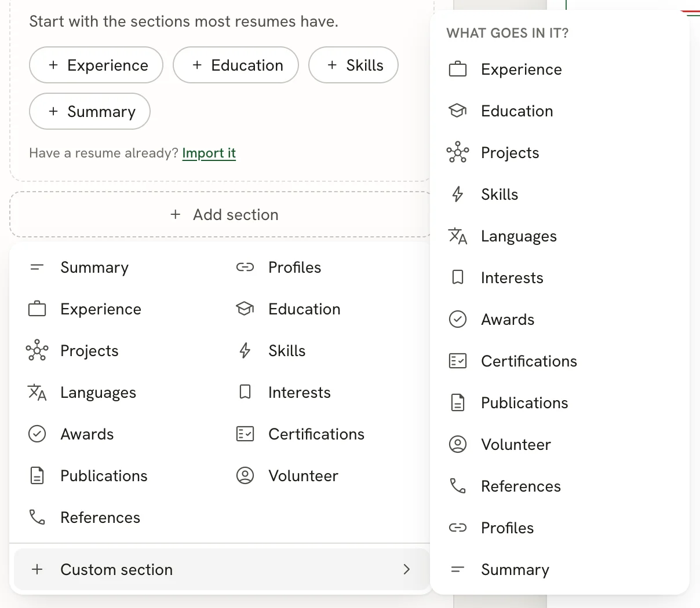Click the Interests bookmark icon in the What goes in it panel
Image resolution: width=700 pixels, height=608 pixels.
tap(458, 278)
